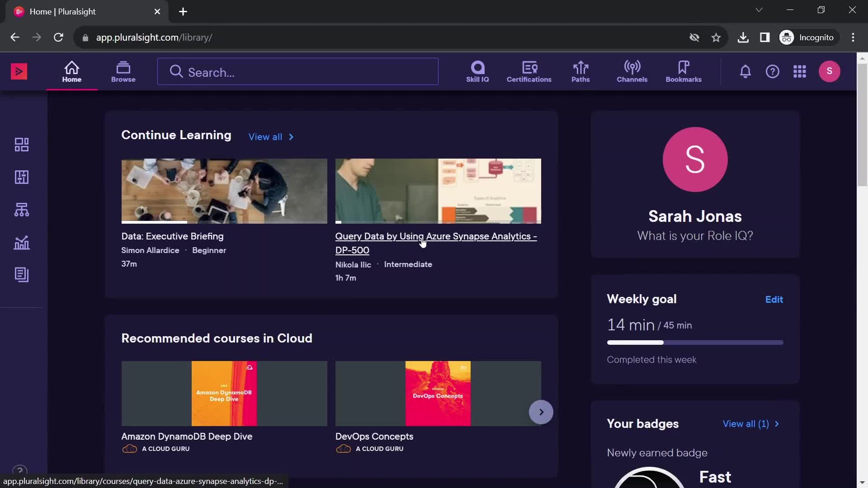
Task: Click the weekly goal progress bar
Action: [695, 343]
